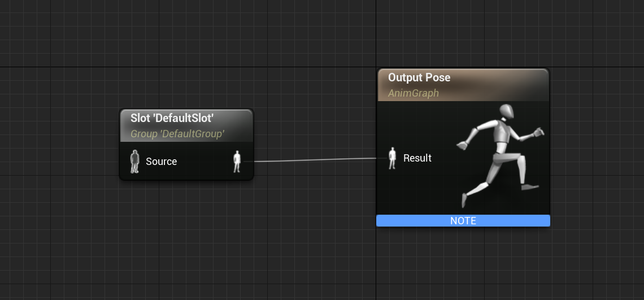Click the Slot node output pose pin
The height and width of the screenshot is (300, 644).
(x=237, y=162)
